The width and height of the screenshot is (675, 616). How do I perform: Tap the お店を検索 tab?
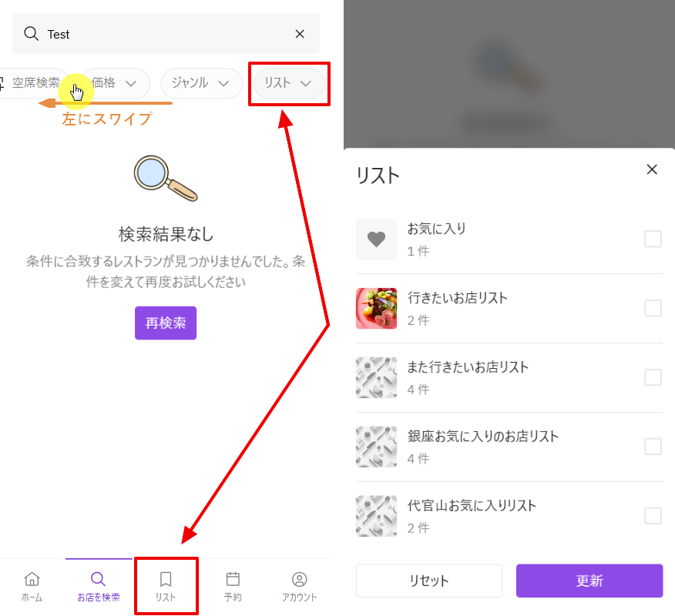[99, 587]
